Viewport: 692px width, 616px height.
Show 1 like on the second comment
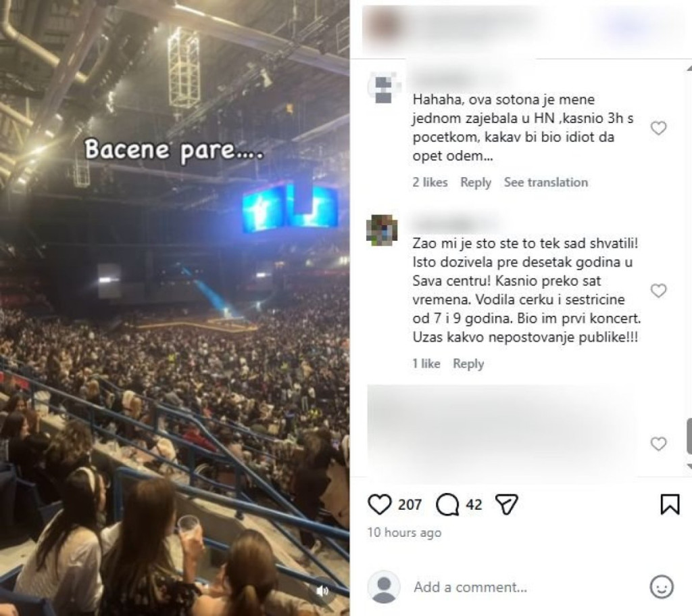coord(426,363)
